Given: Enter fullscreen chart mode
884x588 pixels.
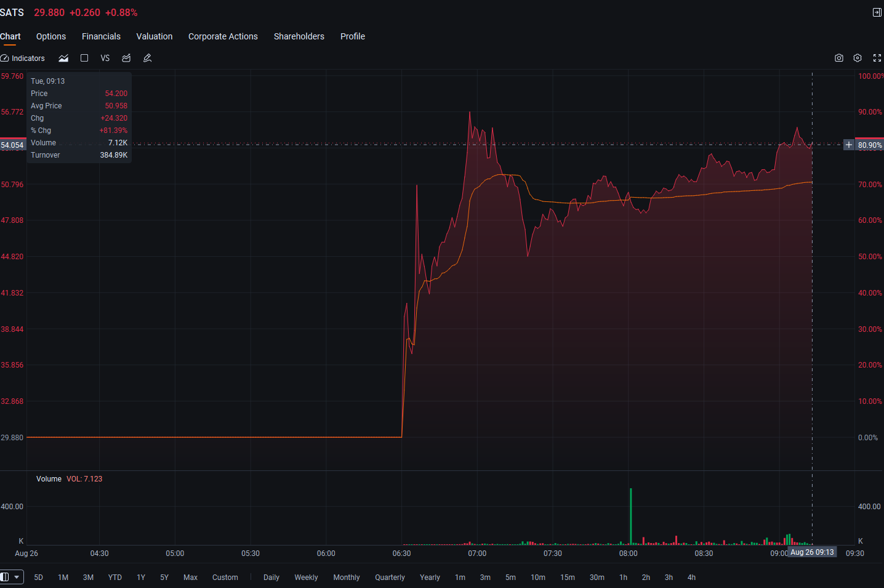Looking at the screenshot, I should click(x=877, y=58).
